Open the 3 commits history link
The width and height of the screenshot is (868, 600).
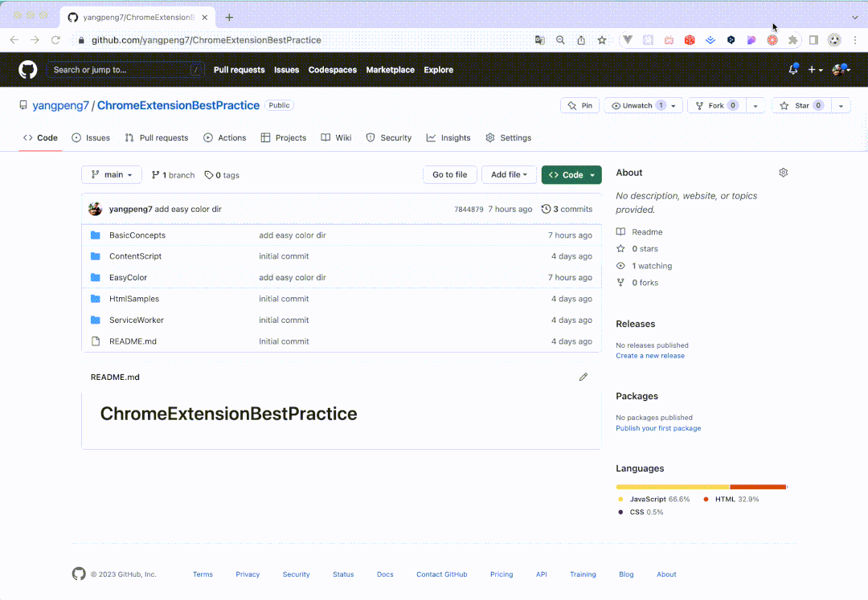[567, 209]
